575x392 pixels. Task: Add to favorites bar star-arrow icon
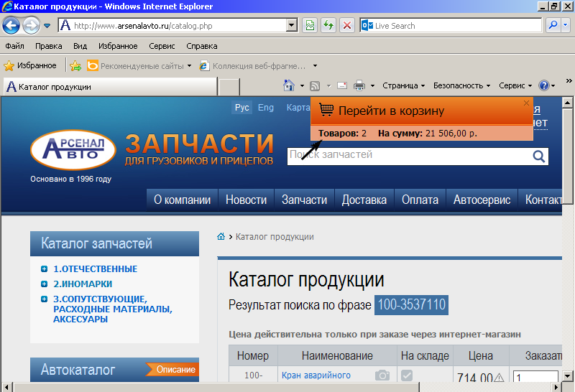(75, 66)
